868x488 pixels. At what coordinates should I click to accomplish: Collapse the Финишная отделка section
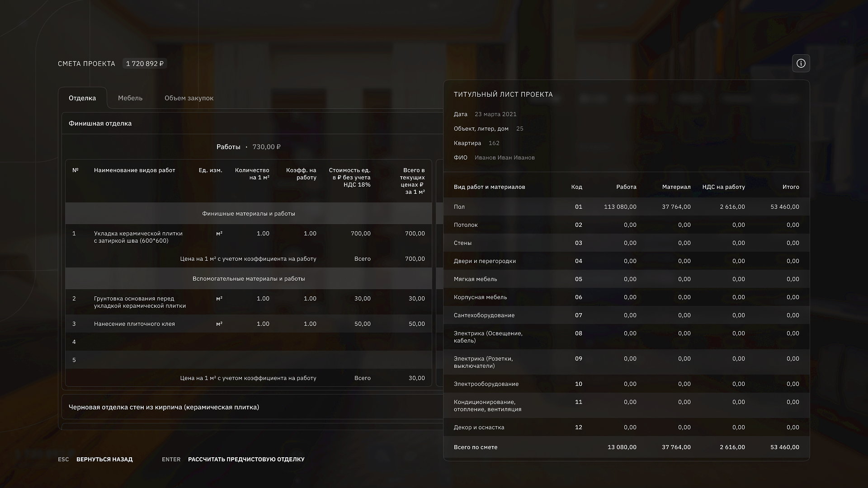coord(100,123)
